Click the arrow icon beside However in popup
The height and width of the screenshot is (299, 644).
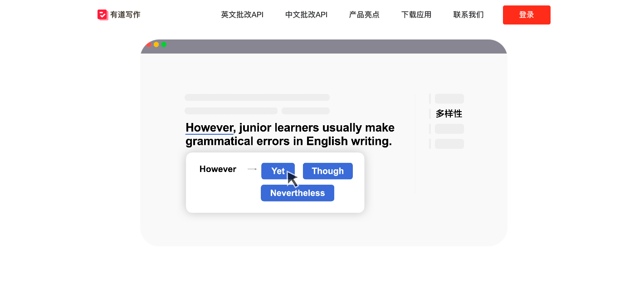coord(252,169)
